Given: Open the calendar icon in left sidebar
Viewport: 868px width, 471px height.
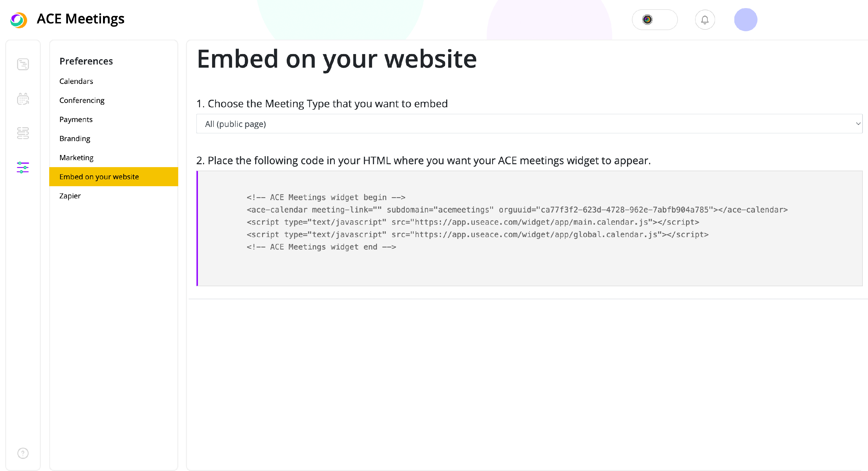Looking at the screenshot, I should (x=23, y=99).
